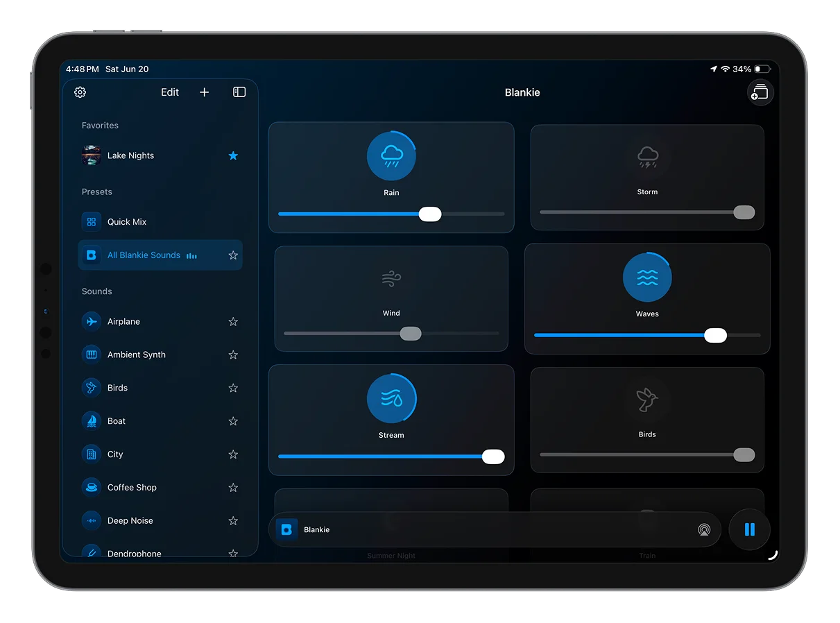The width and height of the screenshot is (840, 623).
Task: Toggle star for Birds in sidebar
Action: coord(233,388)
